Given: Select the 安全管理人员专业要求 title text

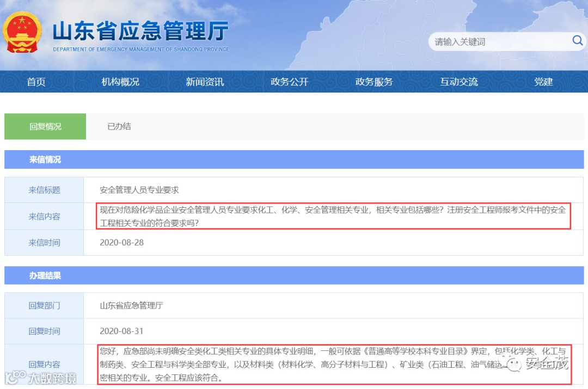Looking at the screenshot, I should 139,190.
